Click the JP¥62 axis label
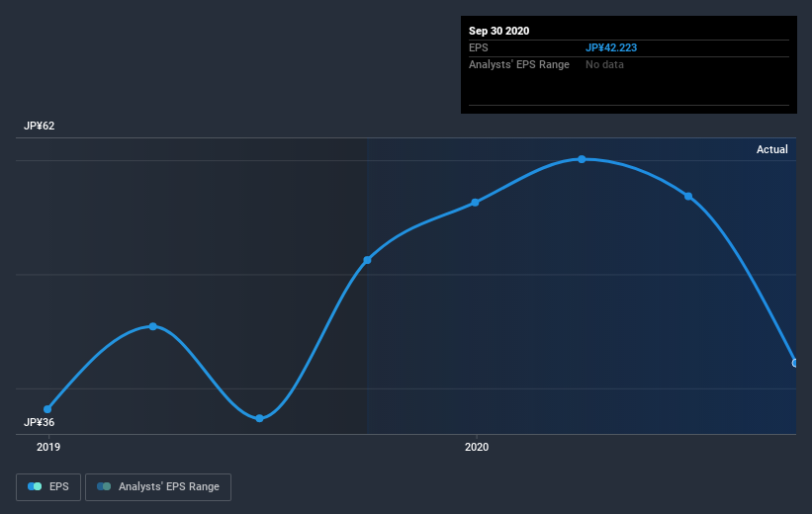Viewport: 812px width, 514px height. [39, 126]
